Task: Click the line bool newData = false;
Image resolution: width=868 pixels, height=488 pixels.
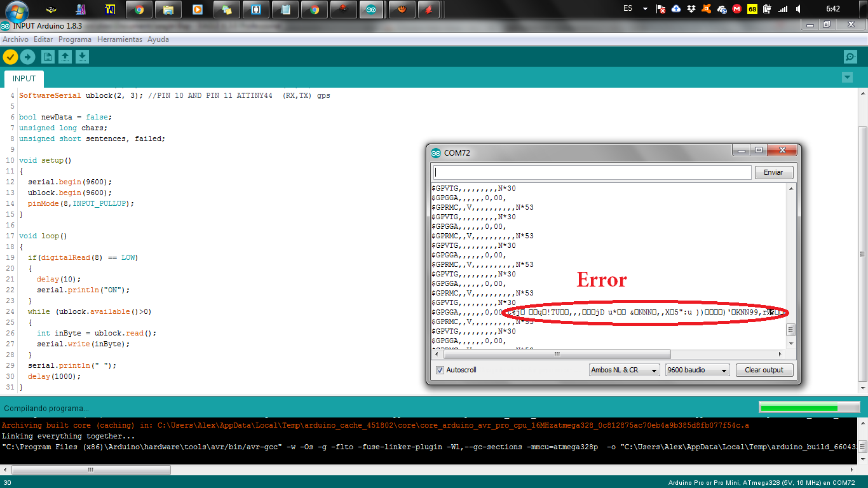Action: pos(65,117)
